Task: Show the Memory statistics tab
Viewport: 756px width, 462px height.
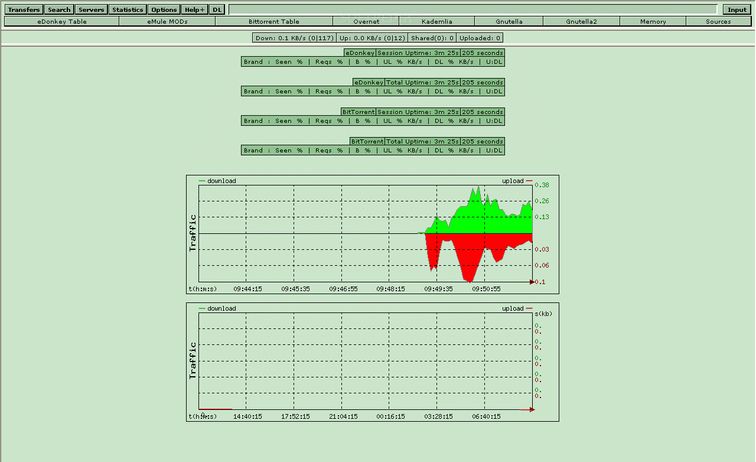Action: 653,21
